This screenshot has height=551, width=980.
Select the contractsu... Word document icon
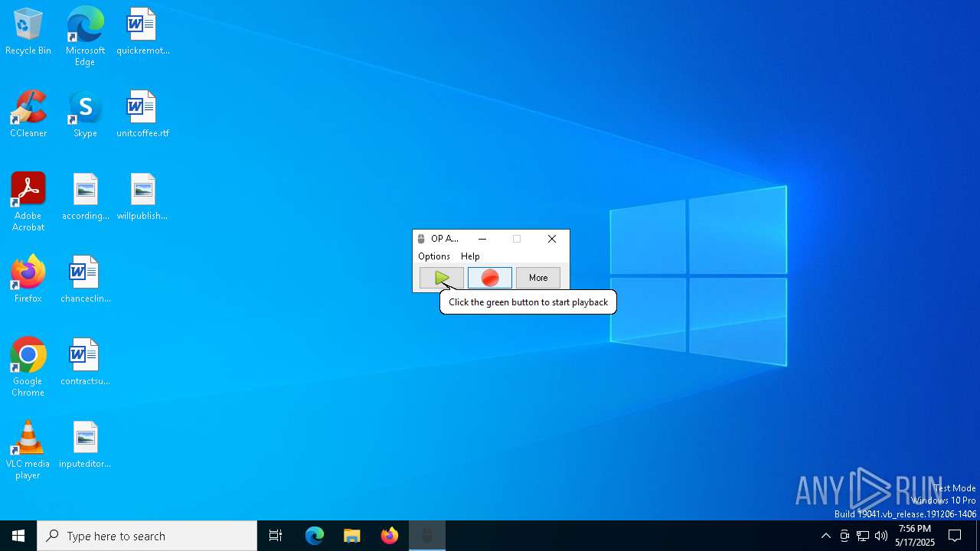point(85,362)
